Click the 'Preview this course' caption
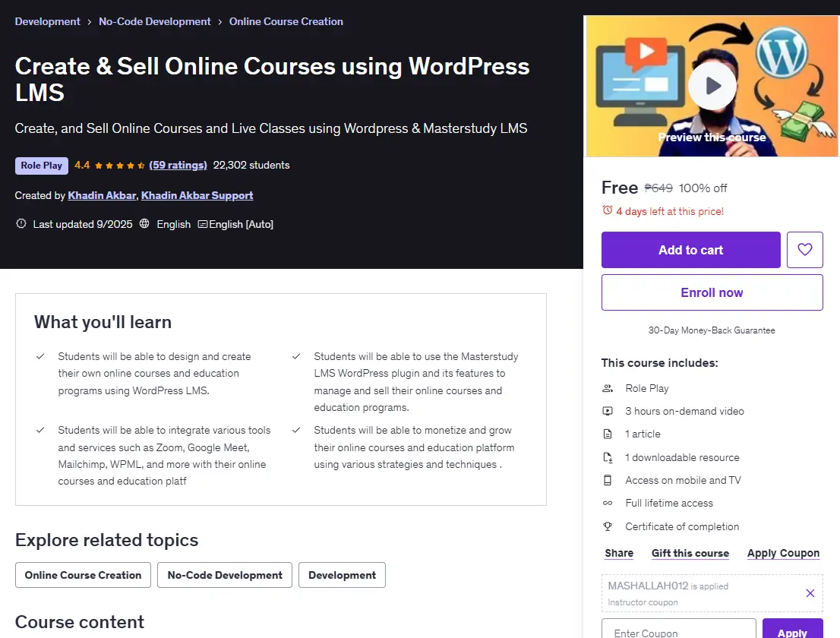840x638 pixels. (x=712, y=137)
